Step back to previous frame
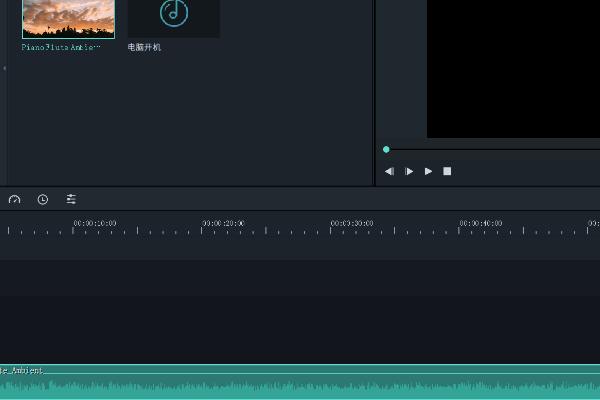The width and height of the screenshot is (600, 400). click(390, 171)
